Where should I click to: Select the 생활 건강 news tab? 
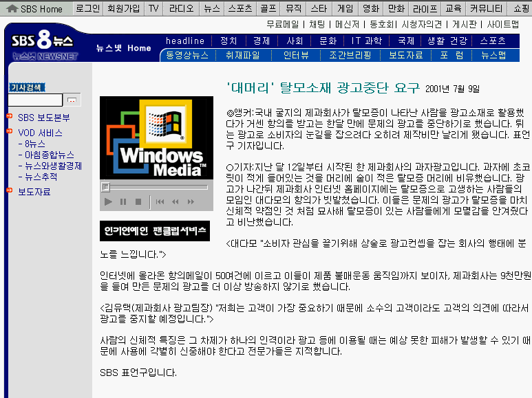pyautogui.click(x=447, y=41)
